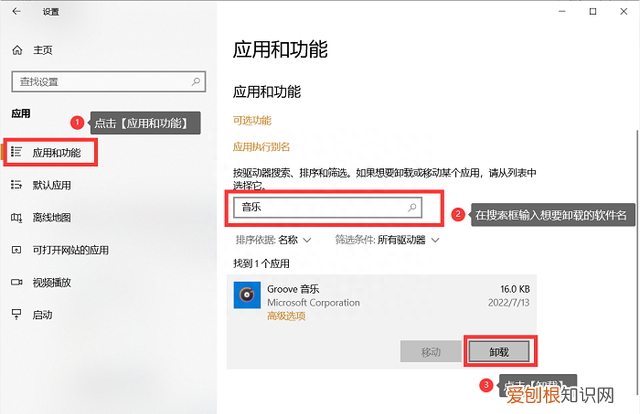640x414 pixels.
Task: Open 启动 startup settings
Action: pyautogui.click(x=42, y=315)
